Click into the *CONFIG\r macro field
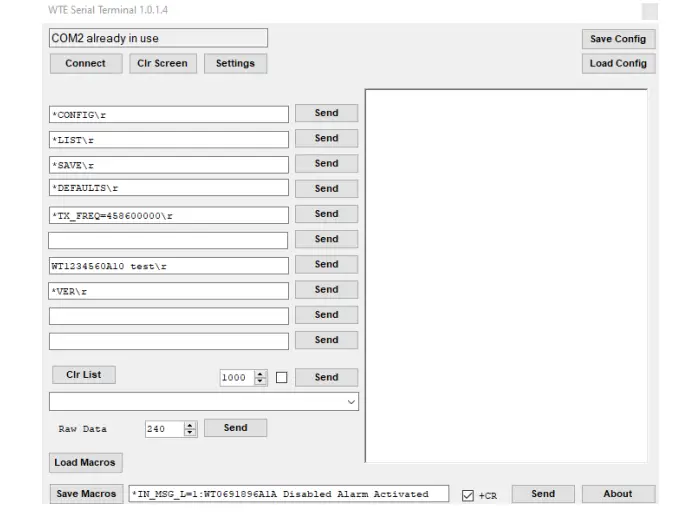Screen dimensions: 688x519 pos(169,115)
